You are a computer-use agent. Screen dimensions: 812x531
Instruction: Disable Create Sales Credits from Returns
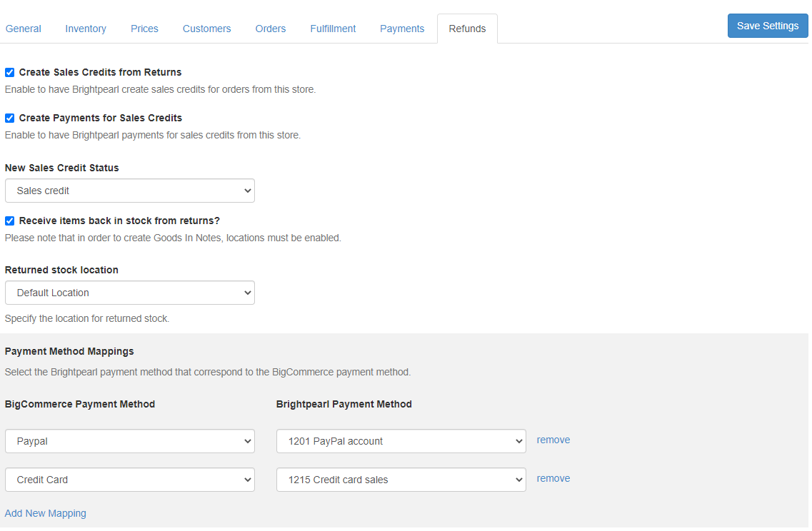pos(9,72)
